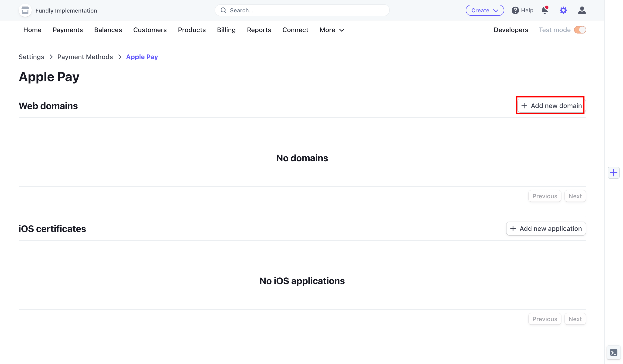
Task: Click the Apple Pay page title
Action: (x=49, y=77)
